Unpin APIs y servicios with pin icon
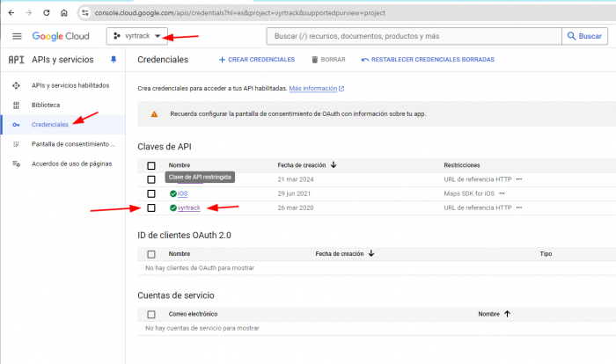This screenshot has height=364, width=616. [x=114, y=60]
